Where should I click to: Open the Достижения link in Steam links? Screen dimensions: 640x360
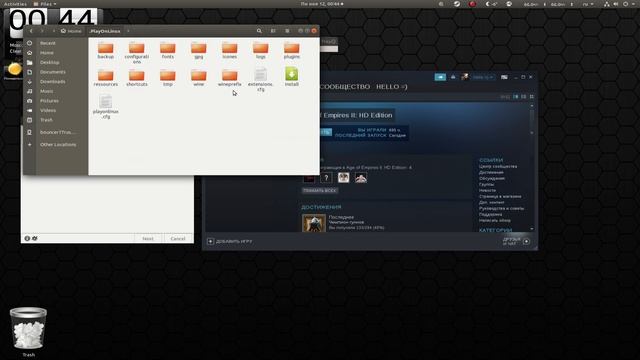(x=491, y=172)
